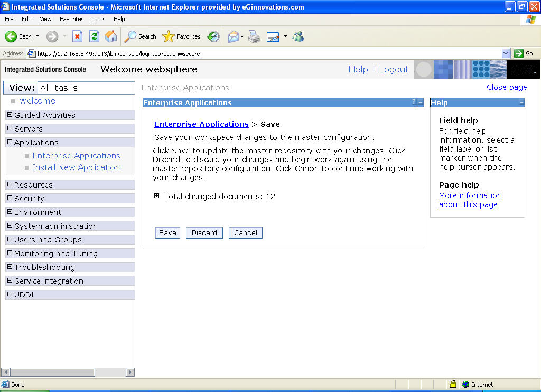Screen dimensions: 541x392
Task: Open the address bar dropdown list
Action: coord(506,53)
